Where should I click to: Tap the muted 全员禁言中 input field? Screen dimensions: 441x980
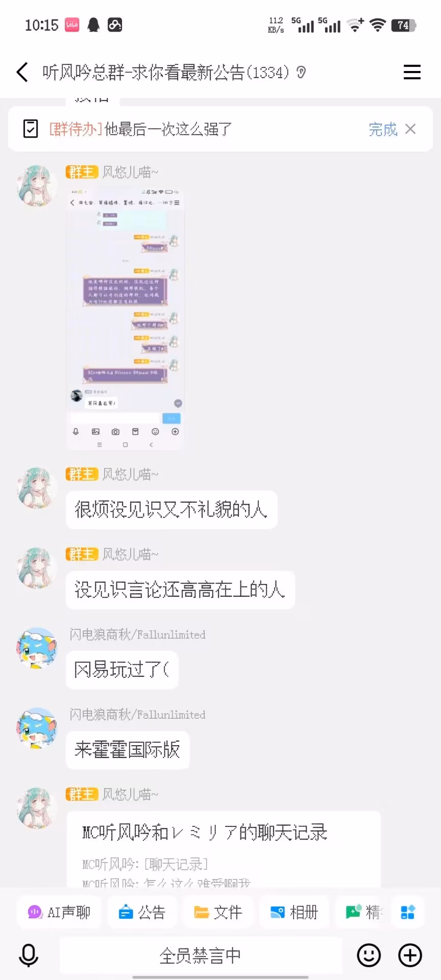[x=201, y=955]
